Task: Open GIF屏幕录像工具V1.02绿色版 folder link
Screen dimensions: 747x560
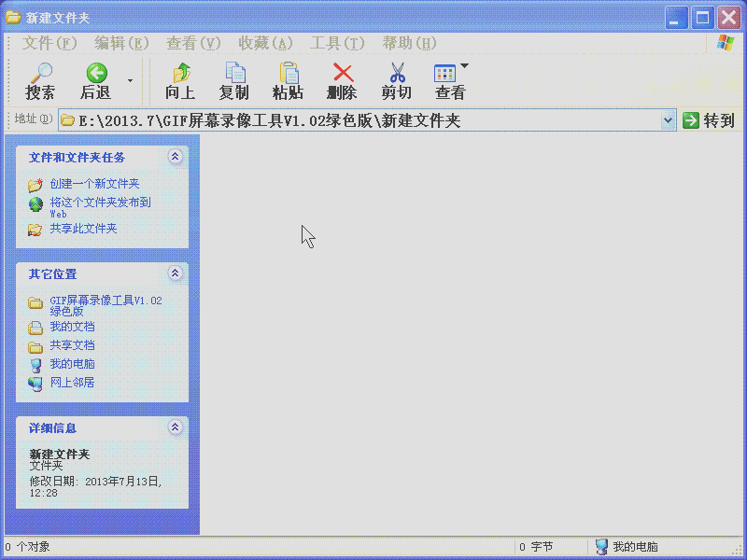Action: [106, 306]
